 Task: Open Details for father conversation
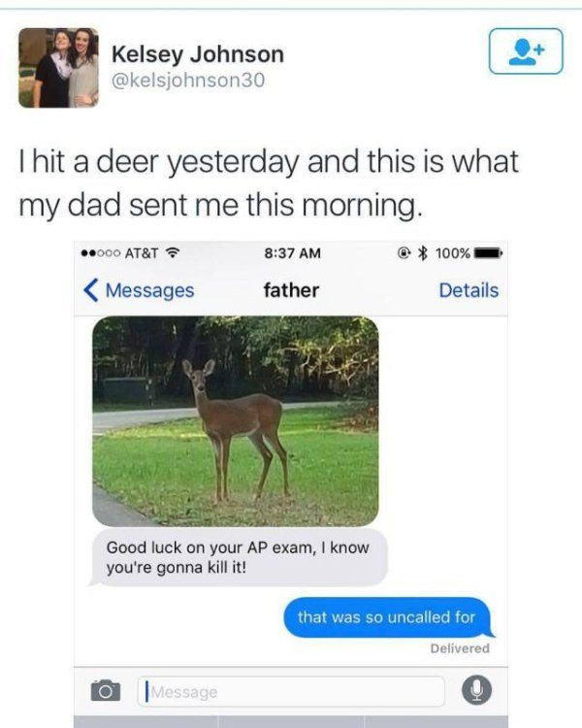(469, 290)
